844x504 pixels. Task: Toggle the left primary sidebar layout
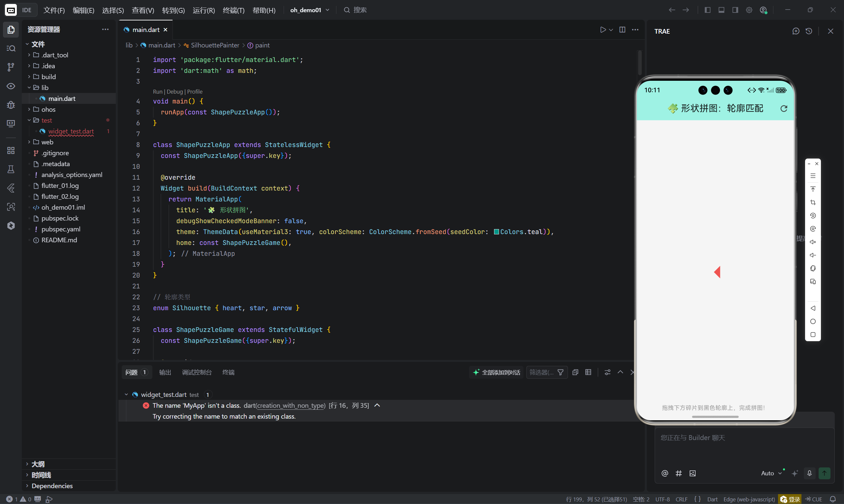coord(707,10)
